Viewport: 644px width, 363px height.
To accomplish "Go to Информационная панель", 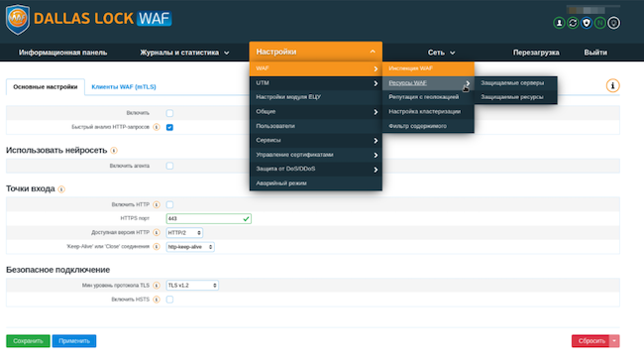I will pos(62,53).
